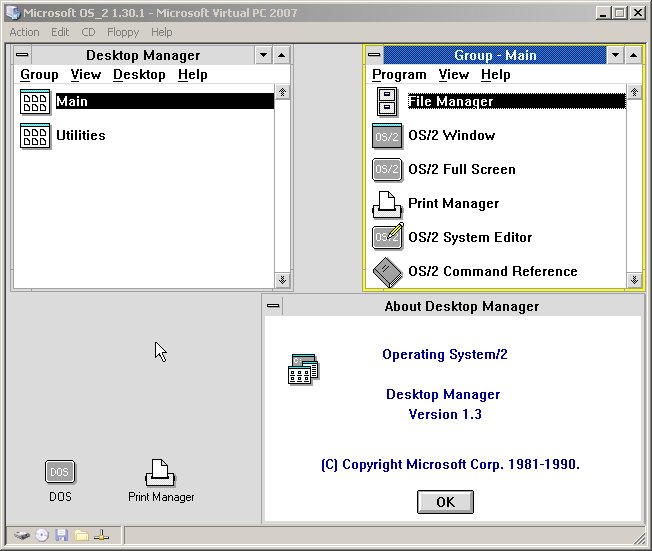
Task: Select the minimized DOS icon on desktop
Action: (60, 472)
